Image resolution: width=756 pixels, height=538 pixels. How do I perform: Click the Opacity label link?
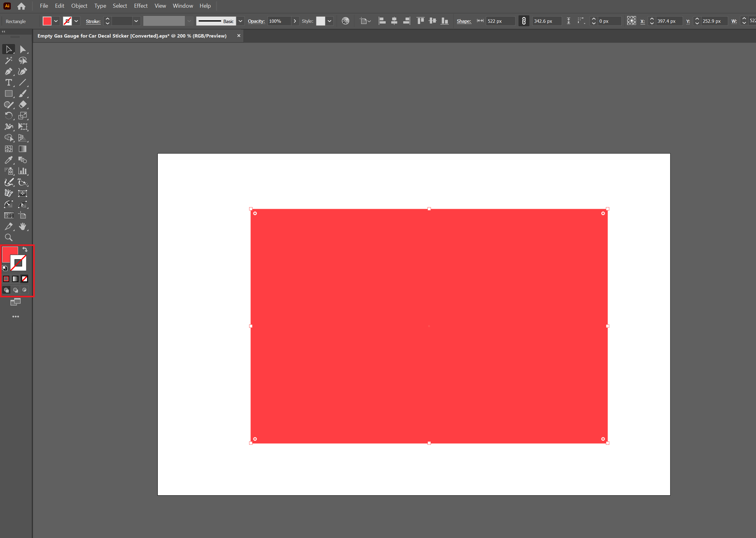[x=256, y=21]
